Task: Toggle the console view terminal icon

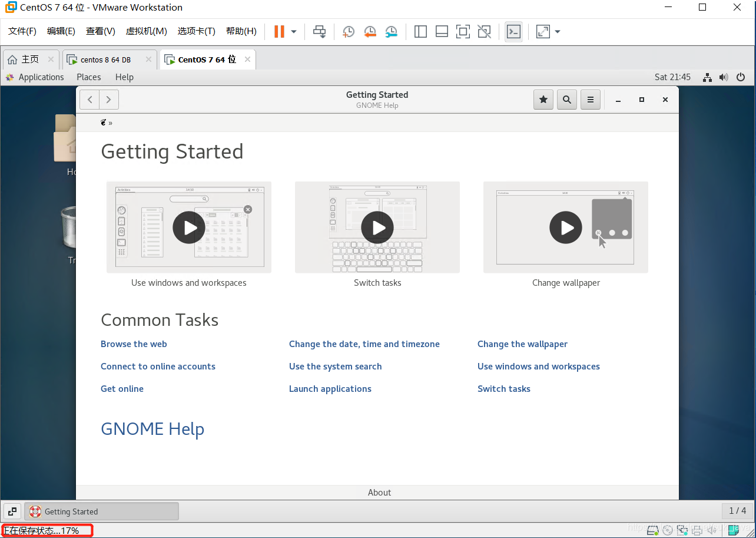Action: (514, 31)
